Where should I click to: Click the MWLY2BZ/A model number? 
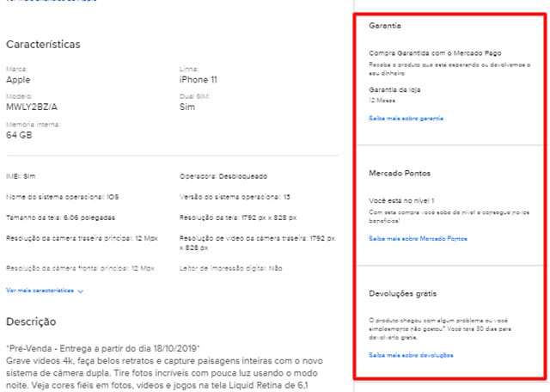(32, 107)
